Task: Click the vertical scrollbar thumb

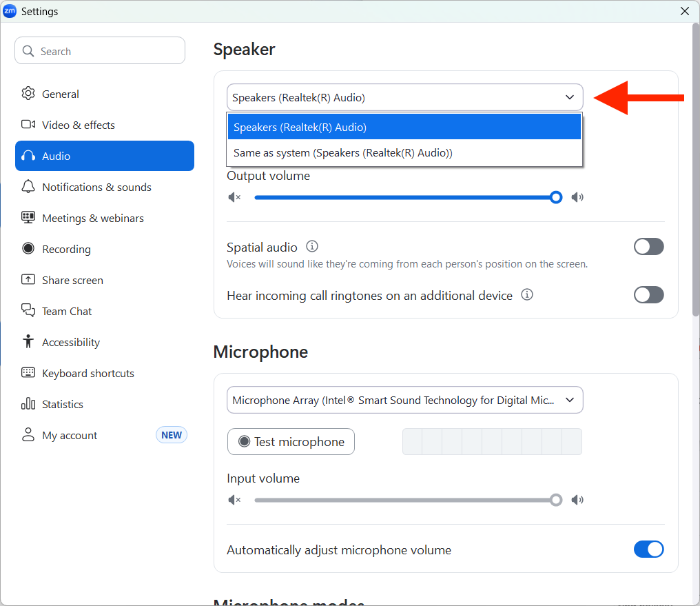Action: pyautogui.click(x=696, y=170)
